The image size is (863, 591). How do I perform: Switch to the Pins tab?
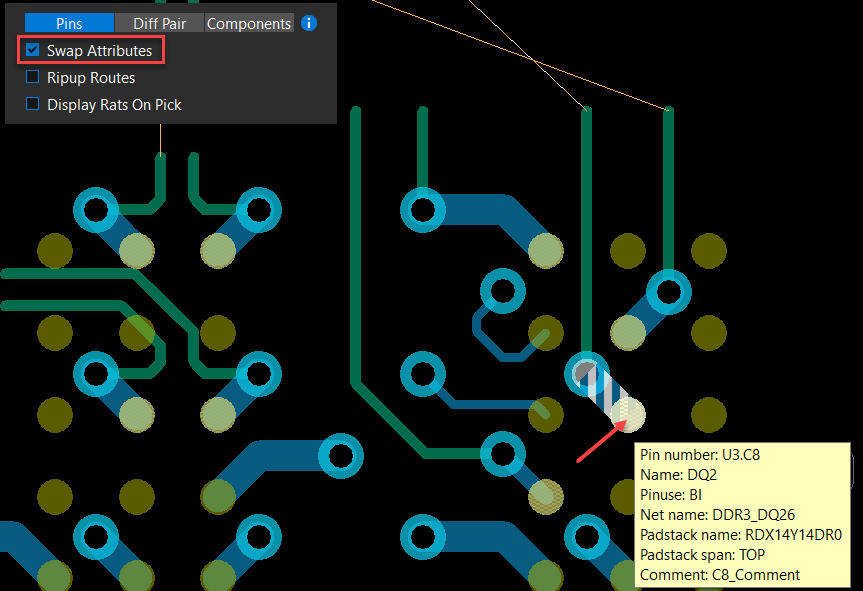point(69,24)
